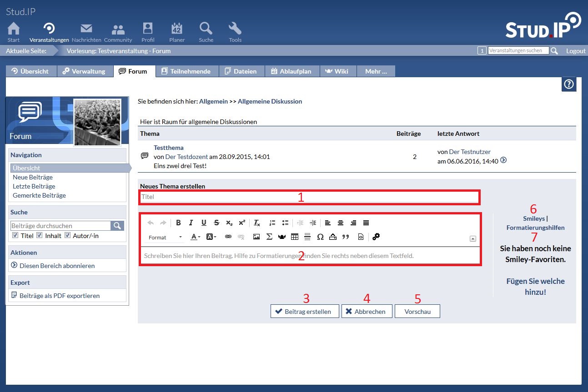Insert a numbered list
The height and width of the screenshot is (392, 588).
(272, 223)
